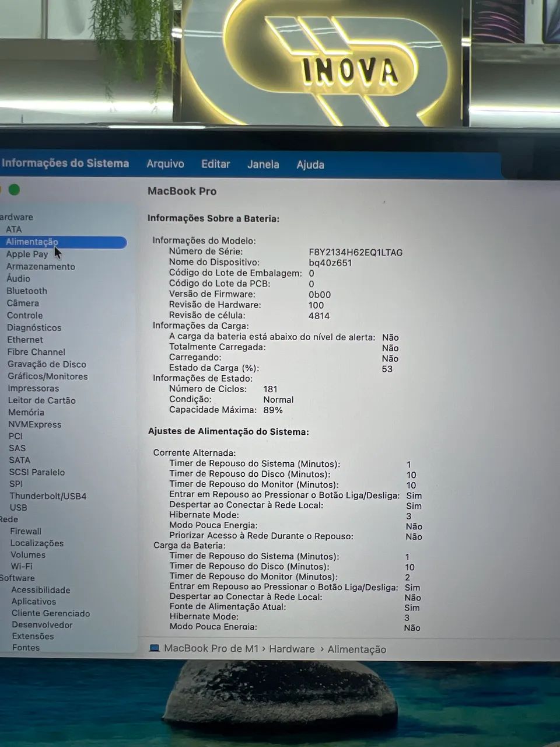The height and width of the screenshot is (747, 560).
Task: Click 'Alimentação' in the path bar
Action: tap(357, 650)
